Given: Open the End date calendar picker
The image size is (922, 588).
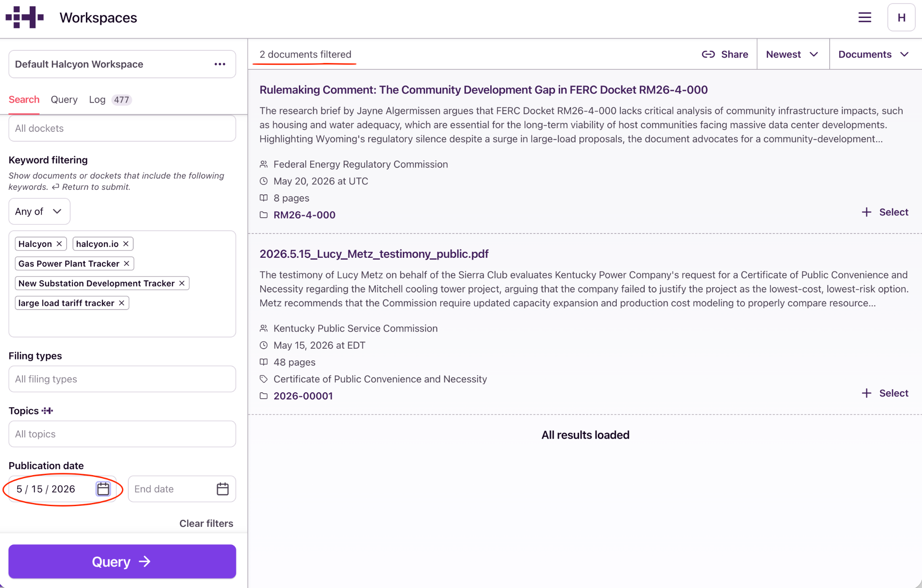Looking at the screenshot, I should (222, 489).
